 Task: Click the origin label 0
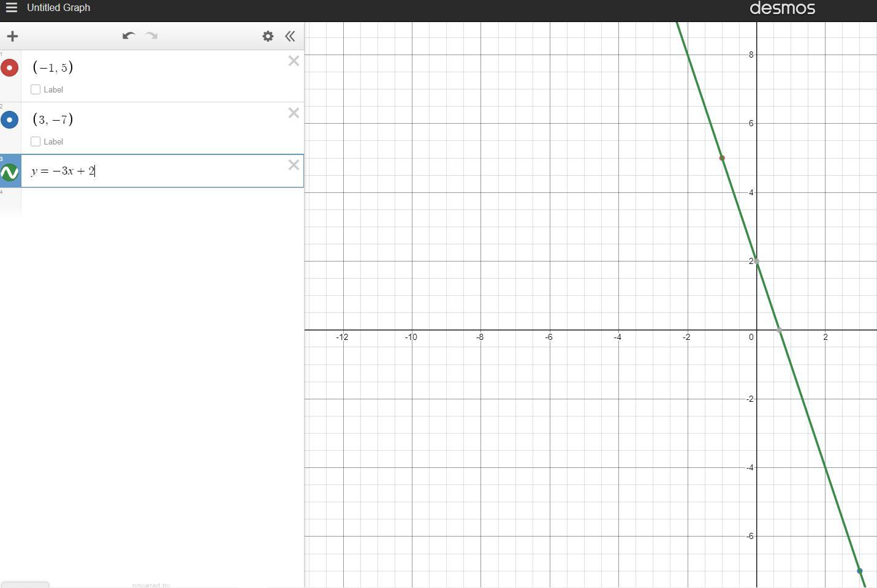coord(751,337)
